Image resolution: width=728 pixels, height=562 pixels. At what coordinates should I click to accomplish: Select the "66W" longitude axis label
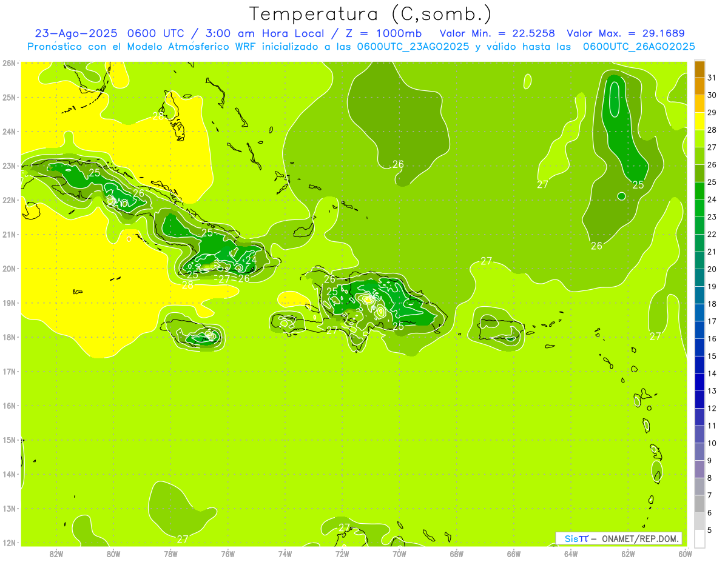click(514, 554)
